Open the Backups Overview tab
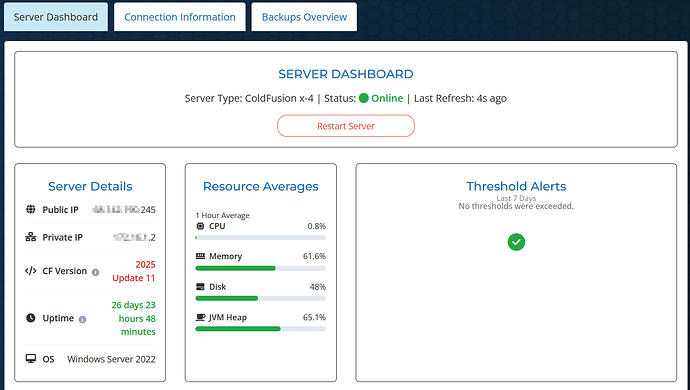The height and width of the screenshot is (390, 690). pos(304,17)
